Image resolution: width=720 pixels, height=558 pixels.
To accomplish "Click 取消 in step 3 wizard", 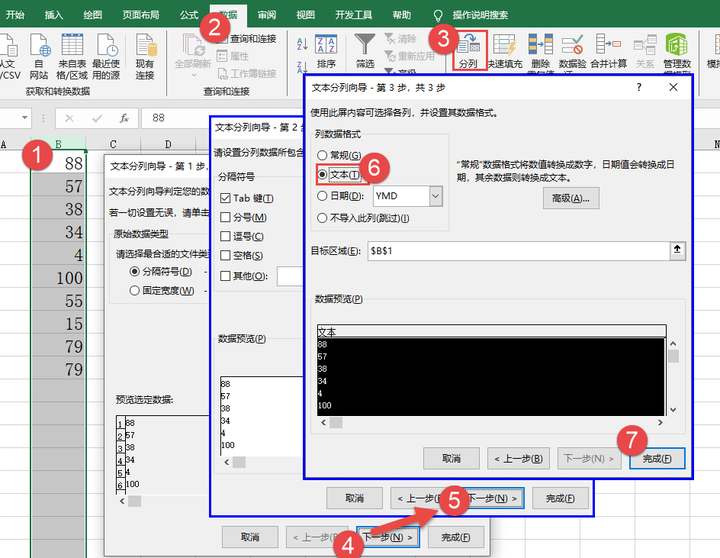I will point(451,458).
